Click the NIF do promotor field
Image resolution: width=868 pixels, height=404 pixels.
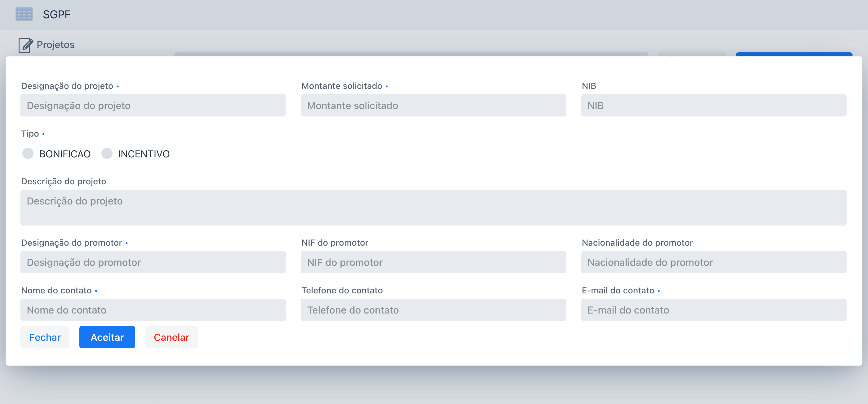click(x=433, y=262)
